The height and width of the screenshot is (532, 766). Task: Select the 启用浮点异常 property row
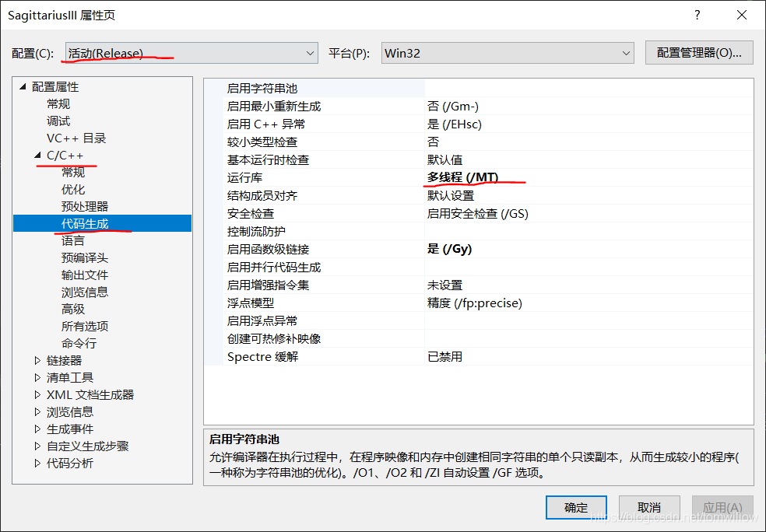coord(479,321)
